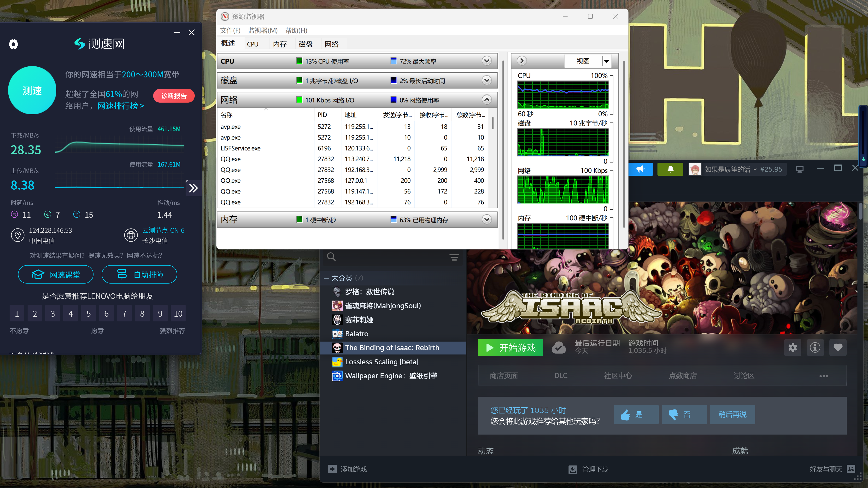Sort network list by PID column
The height and width of the screenshot is (488, 868).
(328, 115)
